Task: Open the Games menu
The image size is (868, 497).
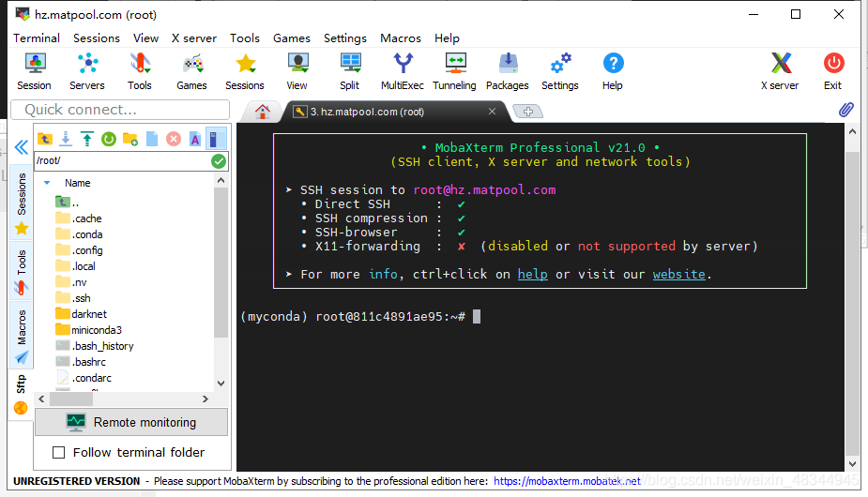Action: click(292, 38)
